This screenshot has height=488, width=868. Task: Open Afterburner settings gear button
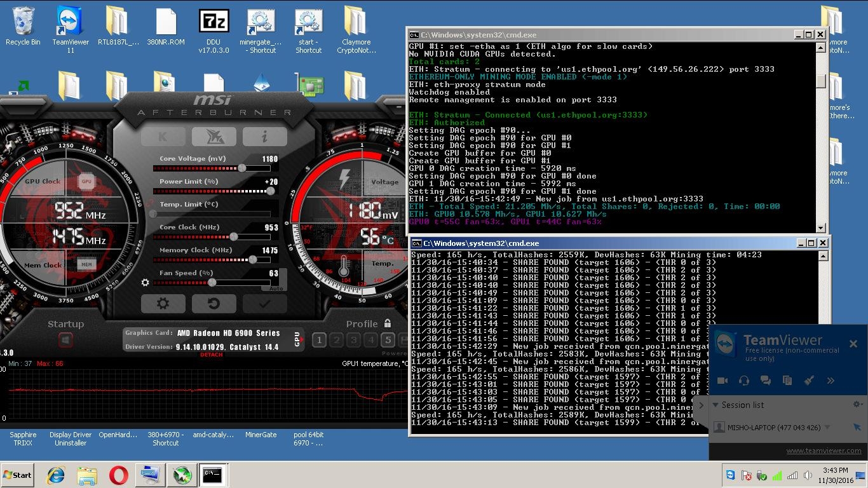pyautogui.click(x=163, y=303)
